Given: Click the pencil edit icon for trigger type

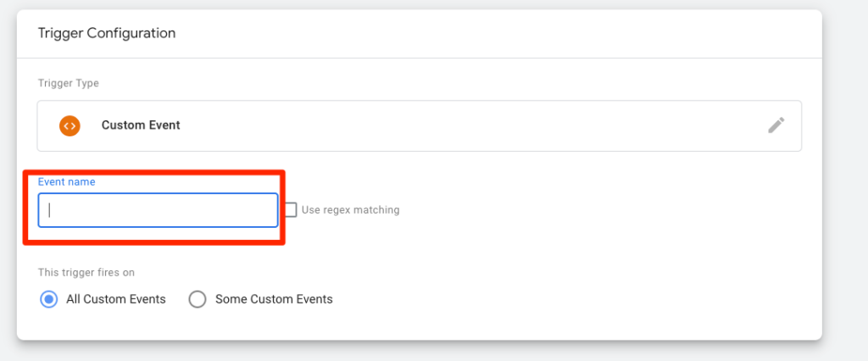Looking at the screenshot, I should [x=776, y=125].
